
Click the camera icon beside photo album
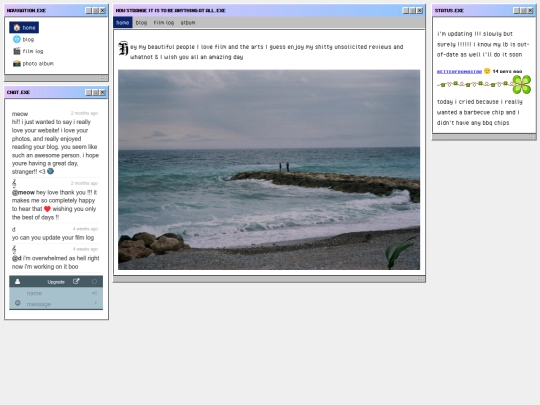point(17,63)
